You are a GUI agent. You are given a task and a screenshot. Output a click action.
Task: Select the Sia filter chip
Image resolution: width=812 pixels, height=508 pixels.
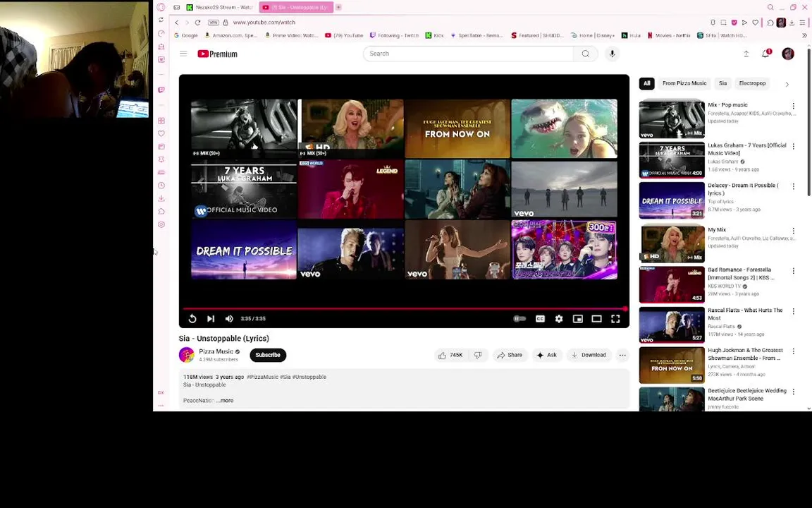722,83
